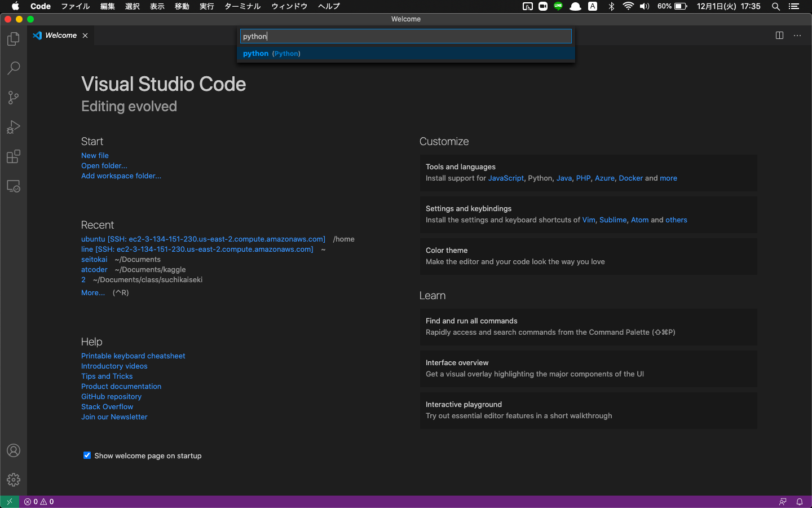
Task: Install Java language support link
Action: [x=564, y=178]
